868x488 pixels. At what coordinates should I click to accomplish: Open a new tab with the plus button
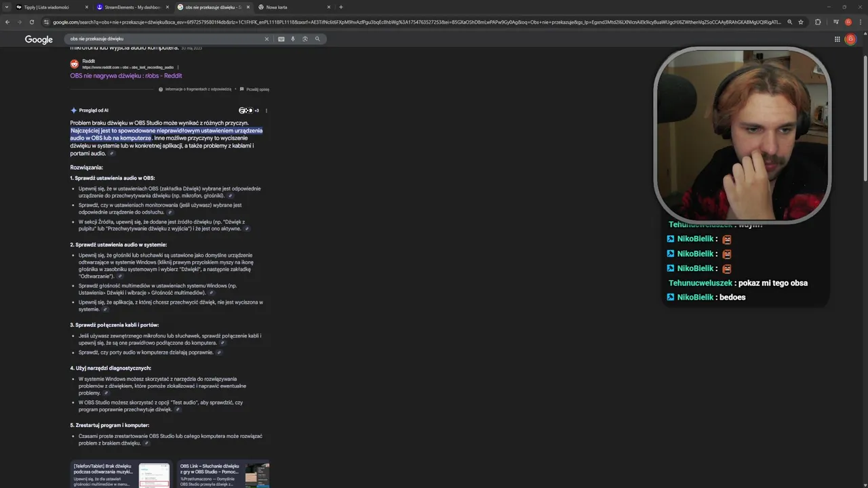pos(341,7)
